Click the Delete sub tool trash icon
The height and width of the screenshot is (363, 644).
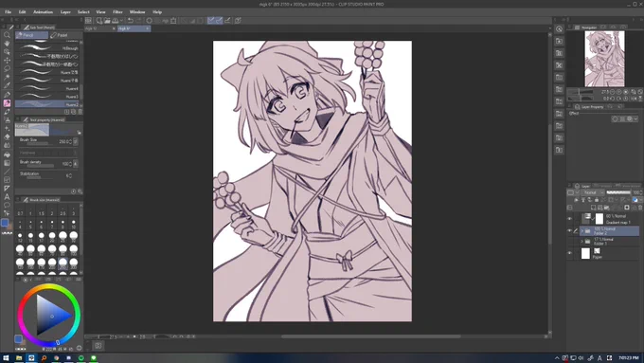coord(80,112)
